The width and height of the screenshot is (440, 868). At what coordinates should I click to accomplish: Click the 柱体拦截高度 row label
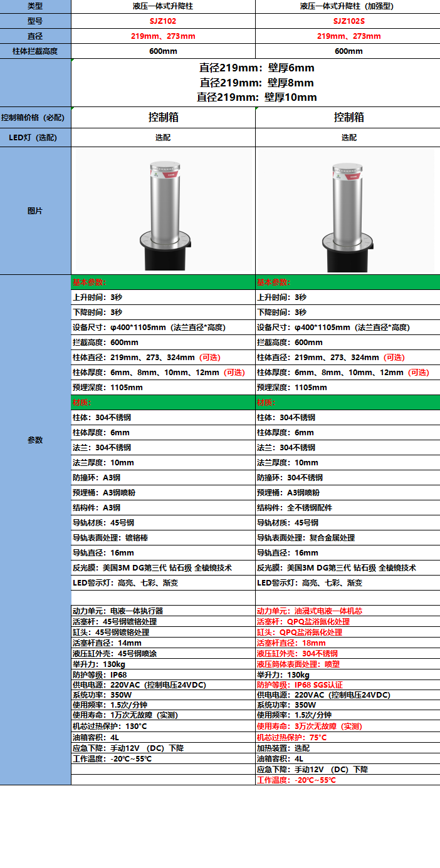[35, 51]
